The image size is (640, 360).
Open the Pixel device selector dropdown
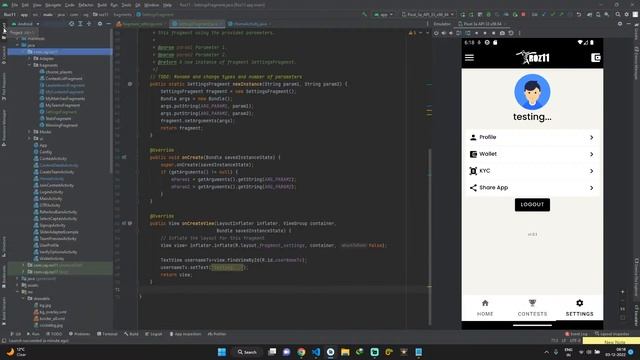[x=427, y=14]
